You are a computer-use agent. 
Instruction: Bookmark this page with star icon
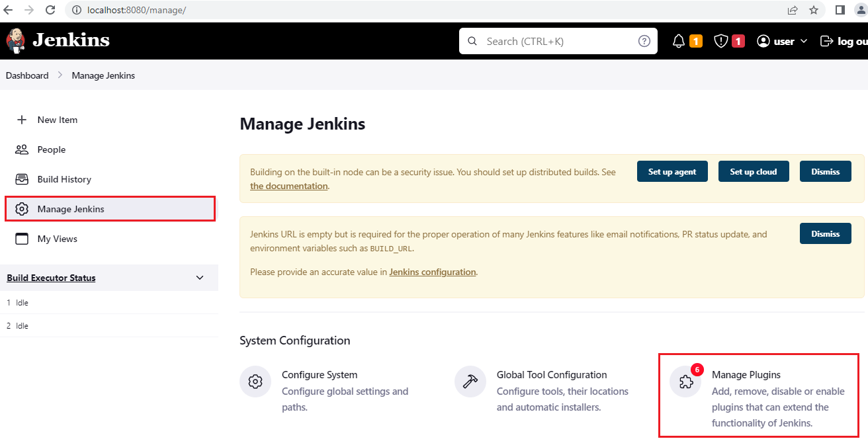pyautogui.click(x=814, y=10)
